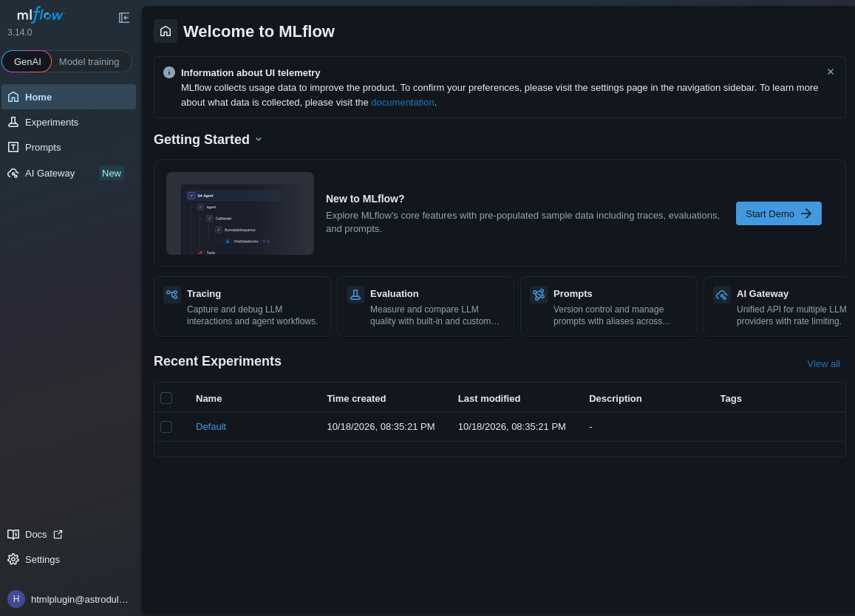855x616 pixels.
Task: Click the Prompts card icon
Action: pyautogui.click(x=539, y=295)
